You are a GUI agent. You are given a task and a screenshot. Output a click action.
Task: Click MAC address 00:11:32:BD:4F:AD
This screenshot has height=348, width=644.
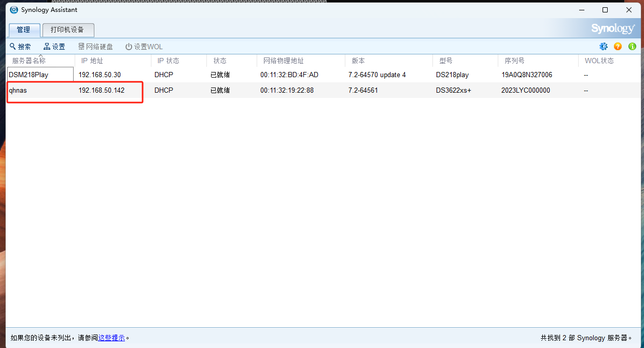289,75
